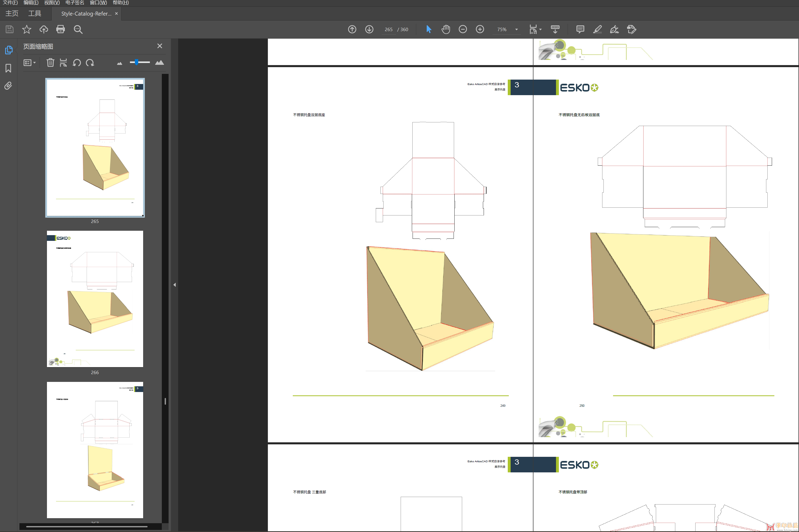Click the 不锈钢托盘 三重底部 heading text

tap(309, 492)
